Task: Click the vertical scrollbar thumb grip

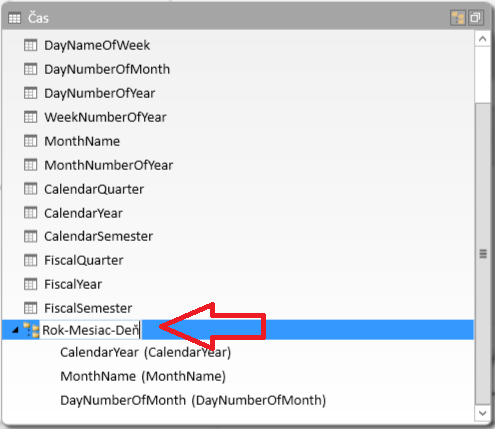Action: point(483,254)
